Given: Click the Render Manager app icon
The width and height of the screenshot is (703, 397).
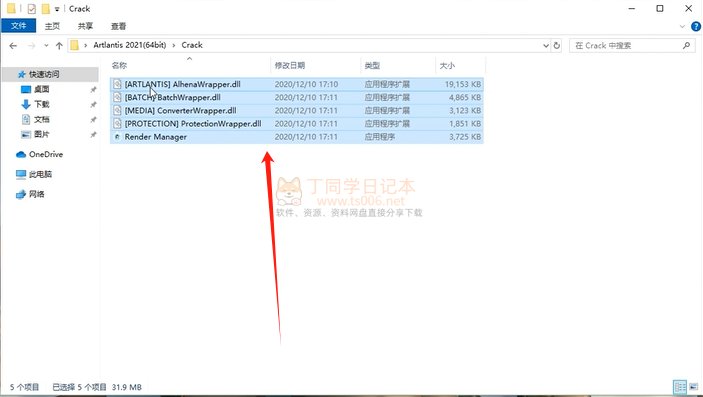Looking at the screenshot, I should coord(117,137).
